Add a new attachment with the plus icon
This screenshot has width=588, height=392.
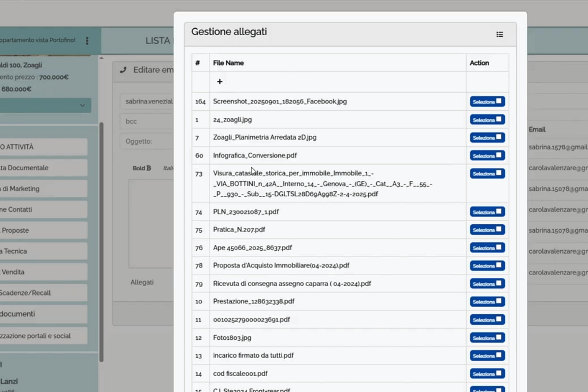[220, 82]
